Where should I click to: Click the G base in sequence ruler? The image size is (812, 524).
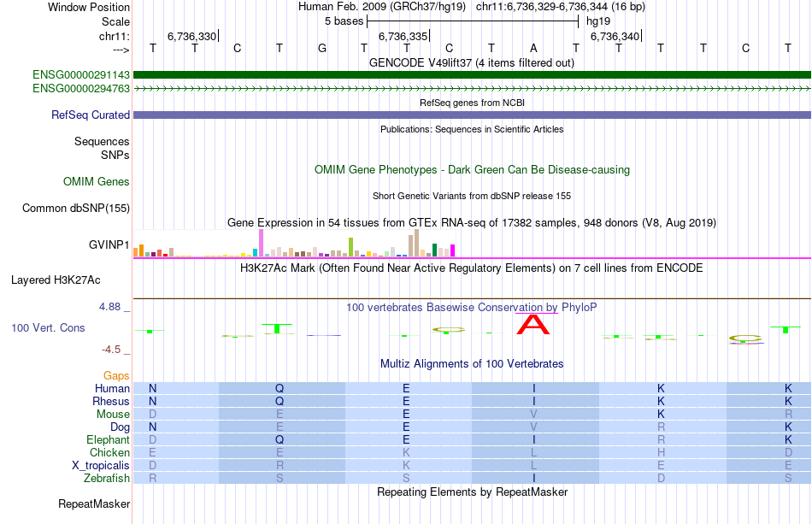322,48
